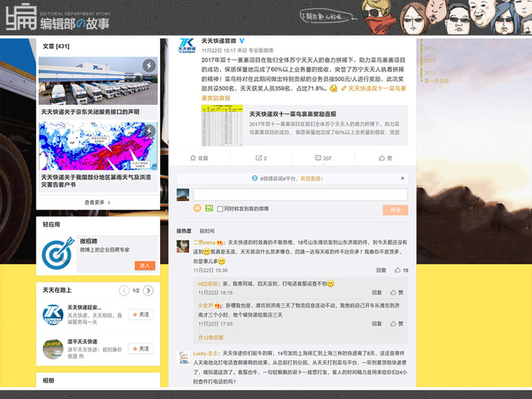This screenshot has width=532, height=399.
Task: Follow 天天快递延安 with 关注 button
Action: tap(141, 314)
